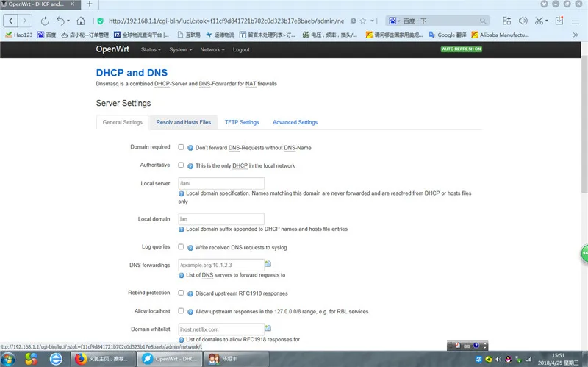
Task: Open the Firefox taskbar button
Action: tap(103, 359)
